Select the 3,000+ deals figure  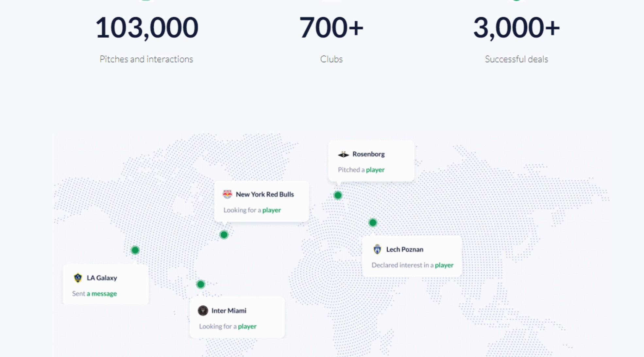[x=516, y=27]
